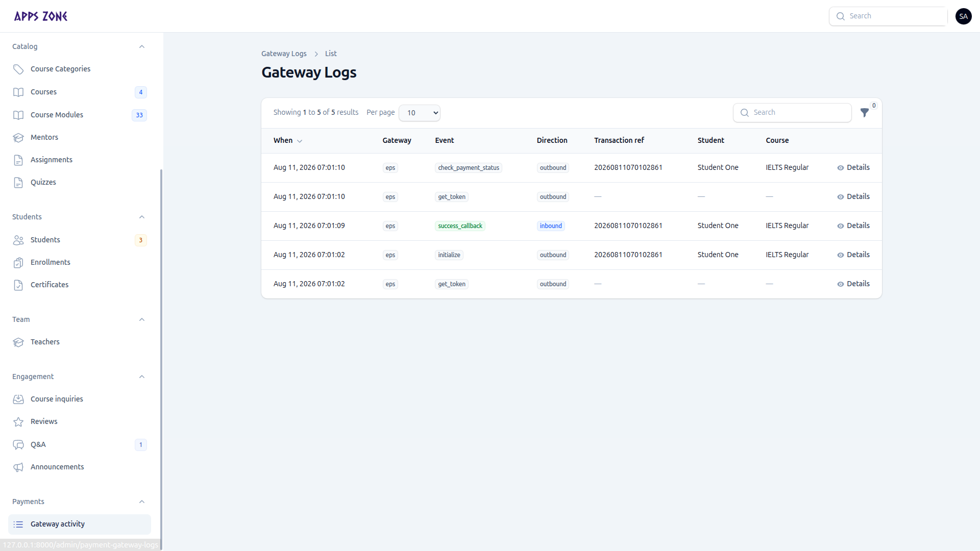
Task: Collapse the Payments sidebar group
Action: (142, 502)
